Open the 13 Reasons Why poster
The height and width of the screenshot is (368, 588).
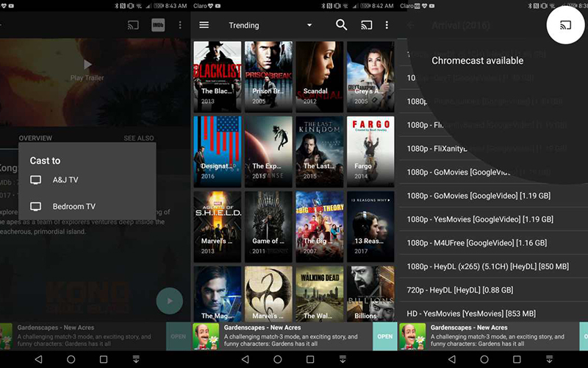point(370,227)
